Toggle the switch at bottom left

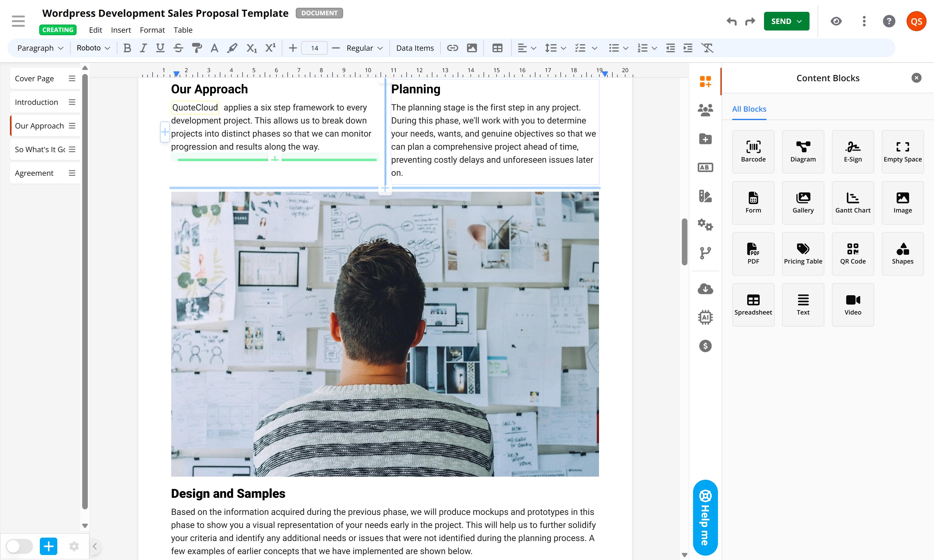19,546
